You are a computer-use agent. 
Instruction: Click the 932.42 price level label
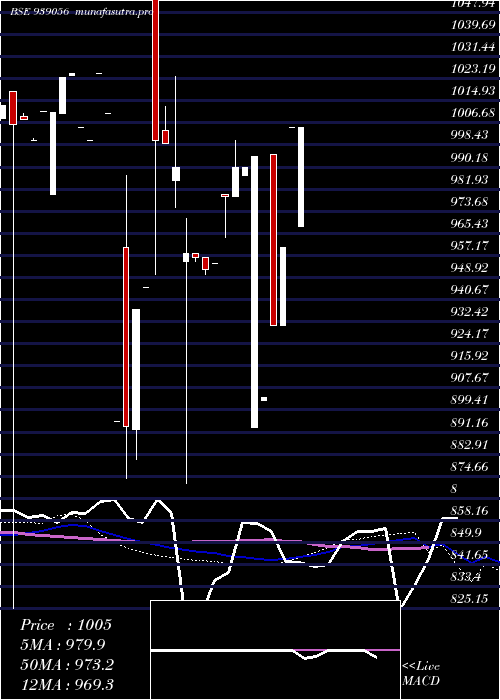[x=470, y=312]
